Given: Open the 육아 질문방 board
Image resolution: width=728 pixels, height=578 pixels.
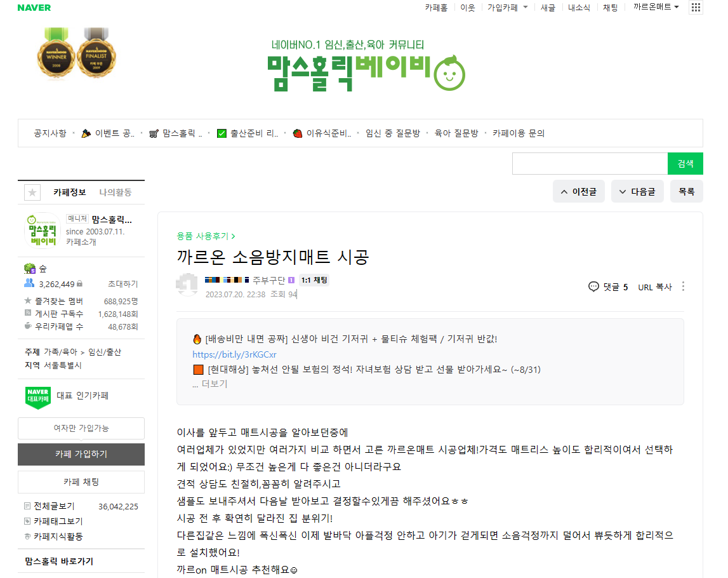Looking at the screenshot, I should (456, 133).
